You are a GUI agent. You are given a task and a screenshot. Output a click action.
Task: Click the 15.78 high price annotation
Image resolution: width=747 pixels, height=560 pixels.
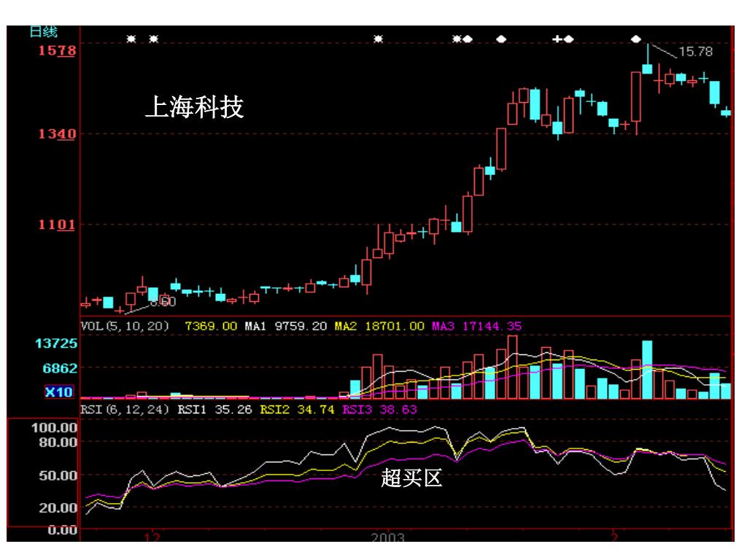(x=695, y=52)
